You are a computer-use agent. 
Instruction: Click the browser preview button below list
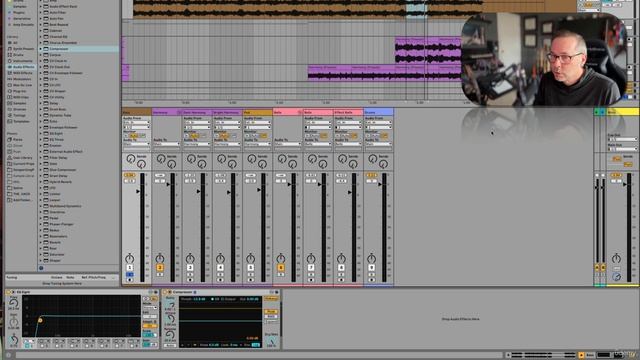[41, 268]
